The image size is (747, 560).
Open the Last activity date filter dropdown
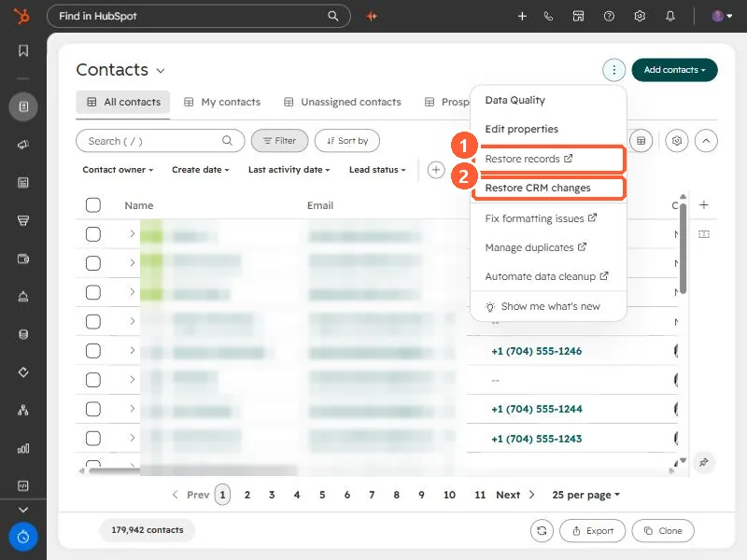pyautogui.click(x=289, y=170)
